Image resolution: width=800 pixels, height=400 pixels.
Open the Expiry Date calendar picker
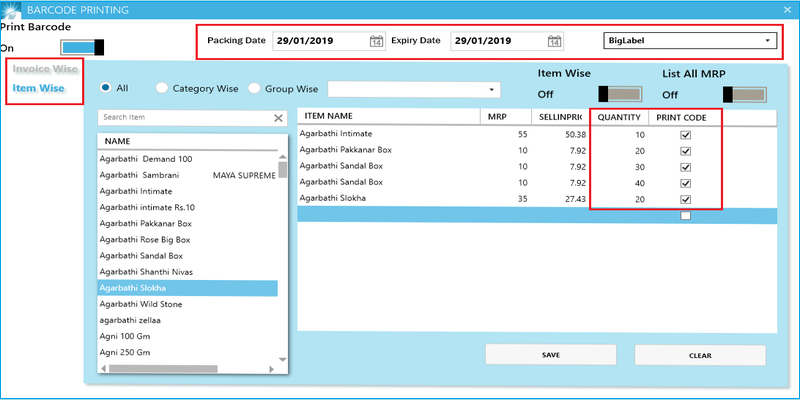click(x=555, y=42)
